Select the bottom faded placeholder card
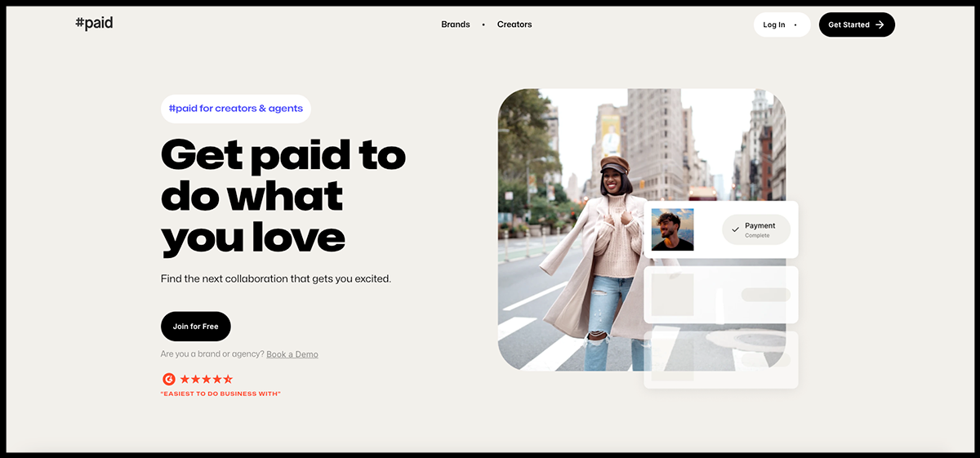980x458 pixels. 720,359
